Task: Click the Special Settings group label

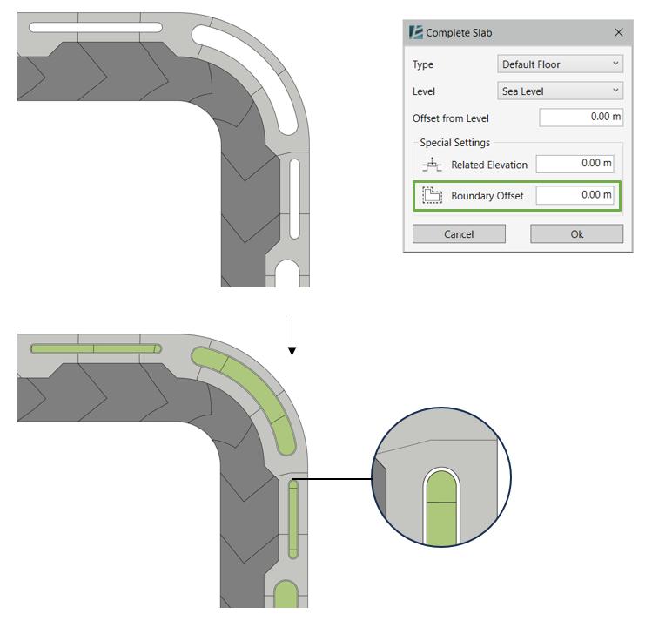Action: pyautogui.click(x=454, y=143)
